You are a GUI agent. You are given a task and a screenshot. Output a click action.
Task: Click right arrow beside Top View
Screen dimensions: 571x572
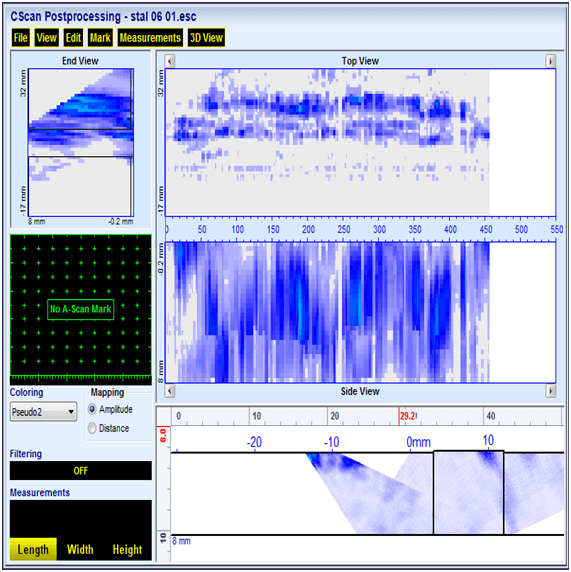point(550,61)
